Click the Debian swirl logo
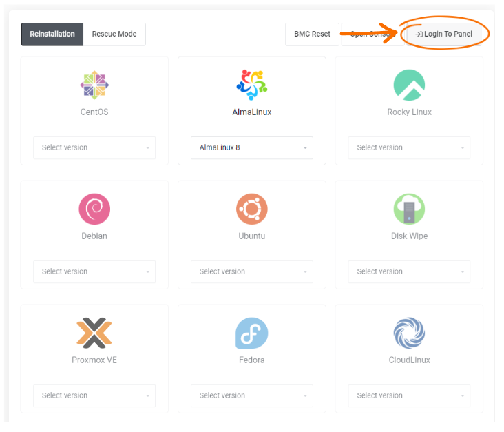504x432 pixels. (94, 209)
